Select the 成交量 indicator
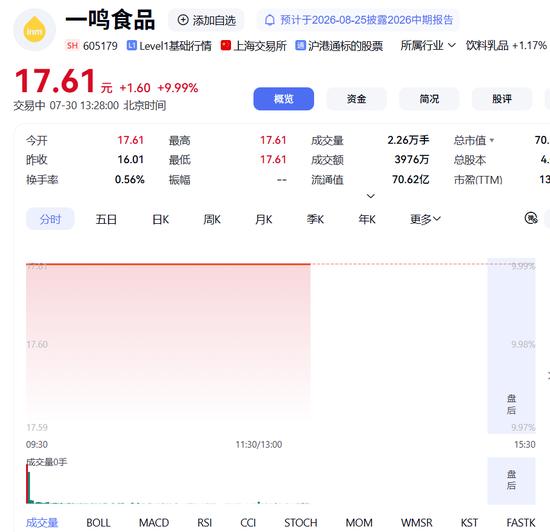Viewport: 550px width, 532px height. point(42,523)
